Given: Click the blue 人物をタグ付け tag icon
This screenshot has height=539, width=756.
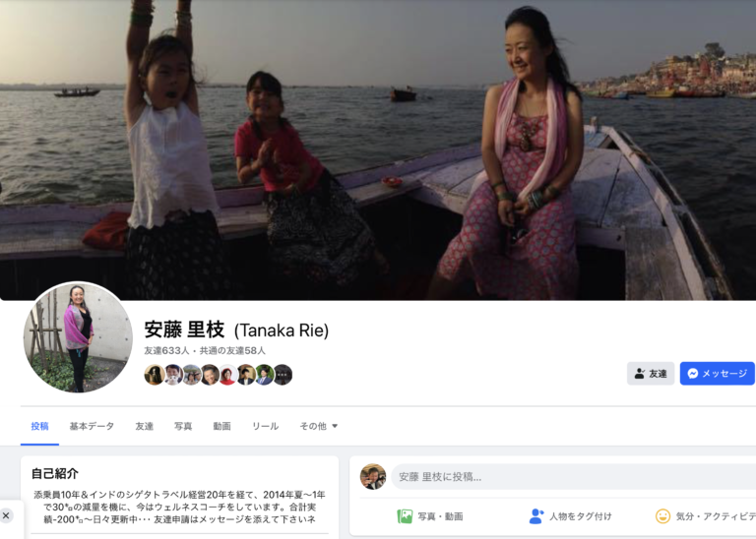Looking at the screenshot, I should tap(536, 516).
